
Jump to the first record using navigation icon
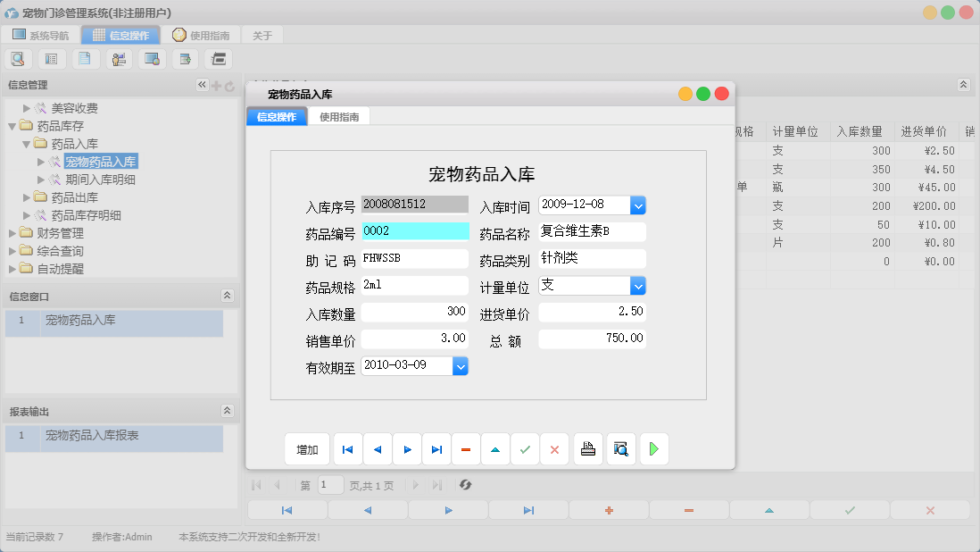click(x=347, y=448)
